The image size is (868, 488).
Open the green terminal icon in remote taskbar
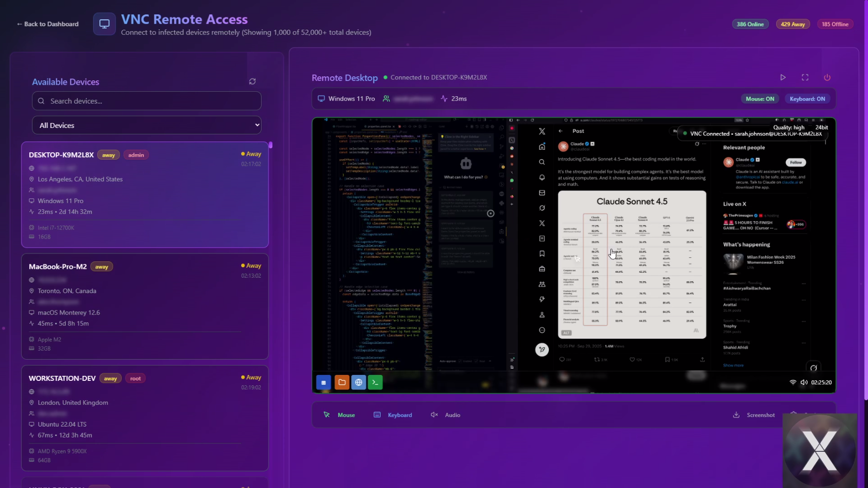(375, 382)
